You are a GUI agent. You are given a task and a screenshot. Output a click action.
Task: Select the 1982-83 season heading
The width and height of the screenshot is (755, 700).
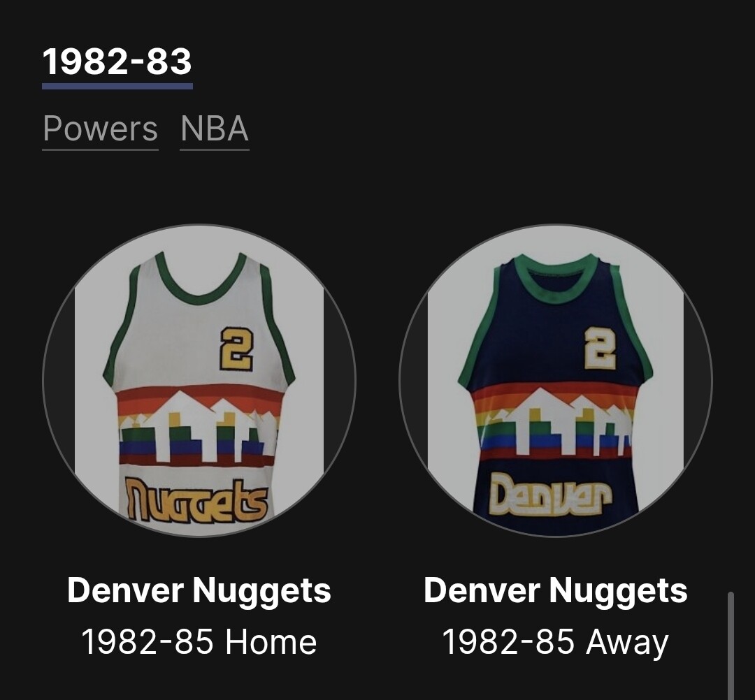click(x=117, y=61)
